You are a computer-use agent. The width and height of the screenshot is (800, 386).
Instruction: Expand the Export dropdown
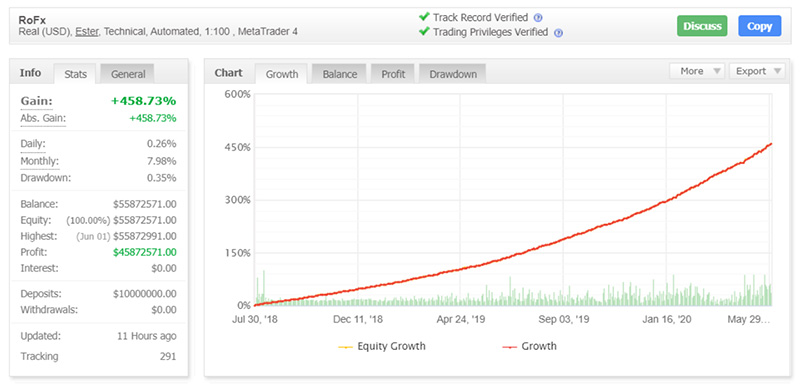coord(757,71)
